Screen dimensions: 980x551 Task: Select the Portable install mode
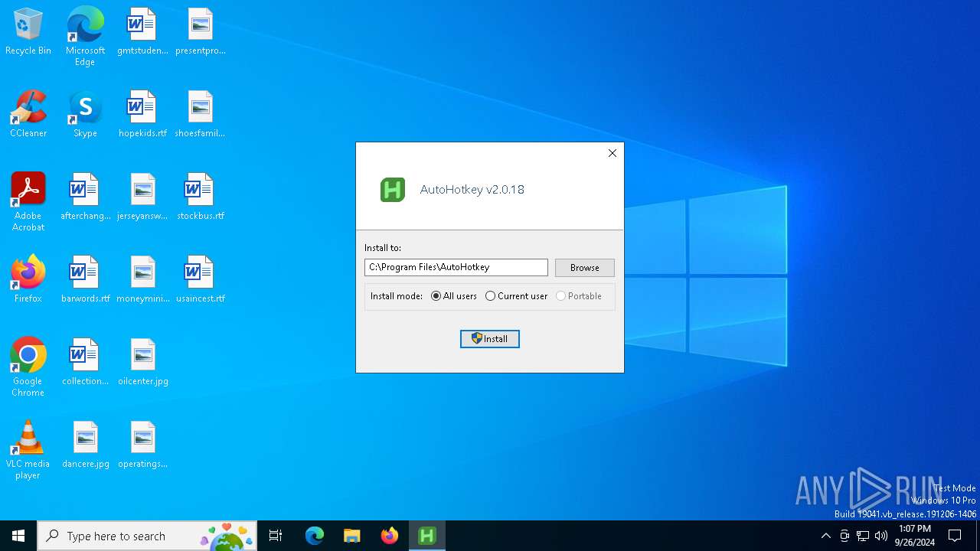[x=579, y=296]
